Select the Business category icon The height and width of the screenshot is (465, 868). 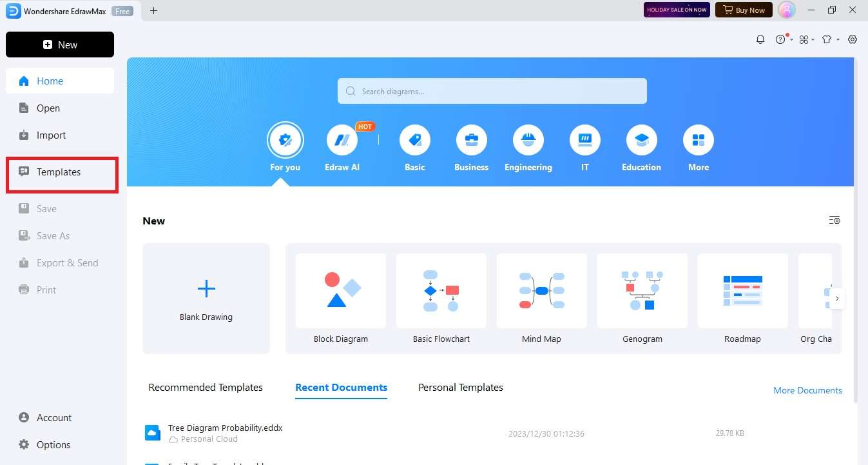(x=472, y=140)
